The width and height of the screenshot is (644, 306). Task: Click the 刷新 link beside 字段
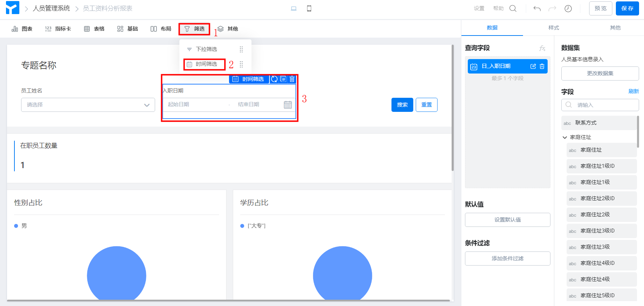(633, 91)
